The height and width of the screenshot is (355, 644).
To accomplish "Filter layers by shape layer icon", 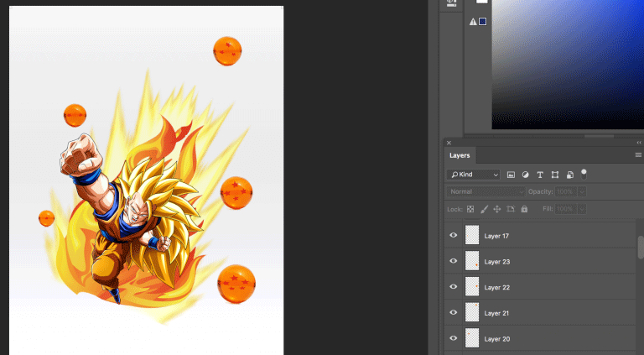I will 554,175.
